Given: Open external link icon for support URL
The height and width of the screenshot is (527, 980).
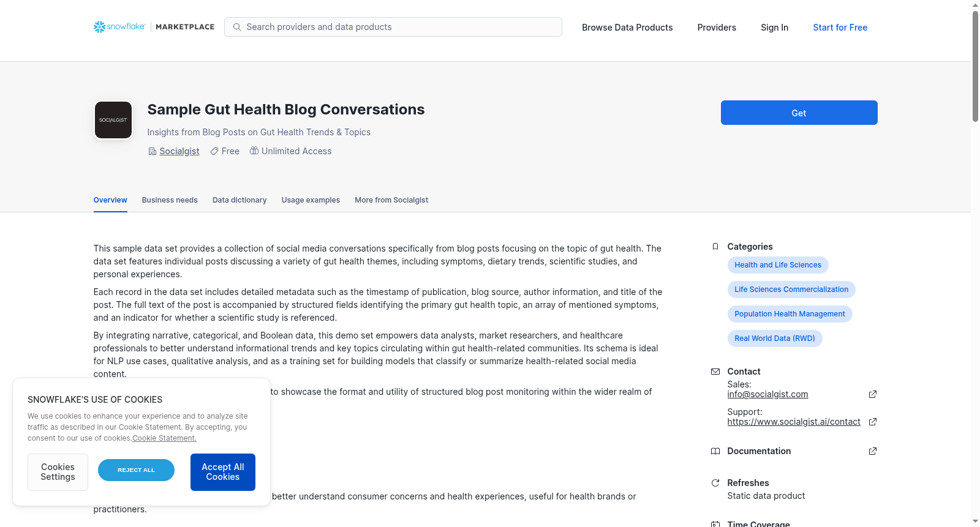Looking at the screenshot, I should [x=873, y=422].
